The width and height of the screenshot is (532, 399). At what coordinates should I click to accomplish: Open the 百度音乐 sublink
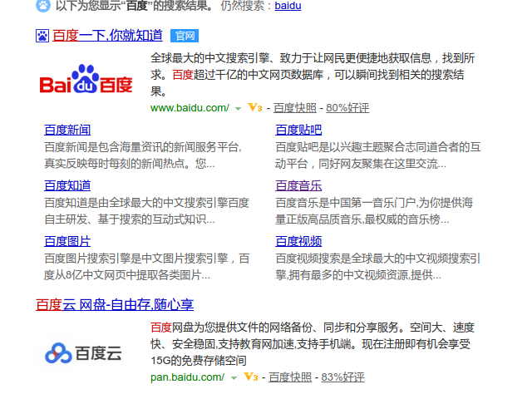point(298,185)
